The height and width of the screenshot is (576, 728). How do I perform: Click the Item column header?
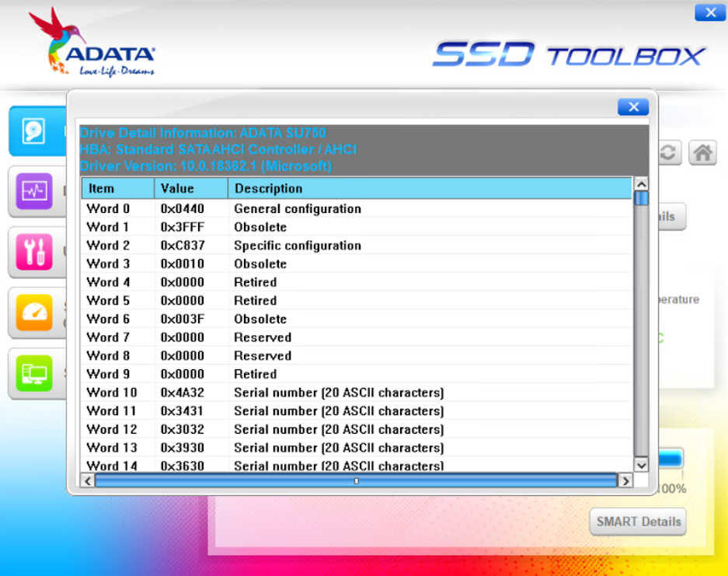tap(117, 188)
